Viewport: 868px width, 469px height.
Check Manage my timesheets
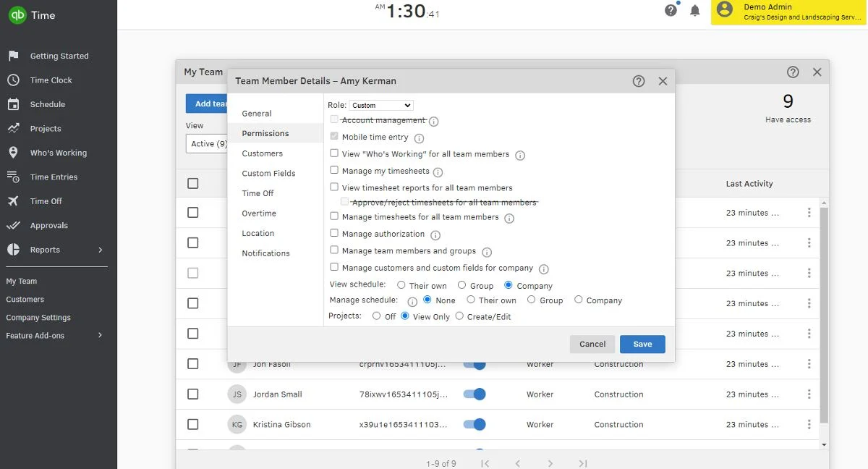[334, 170]
